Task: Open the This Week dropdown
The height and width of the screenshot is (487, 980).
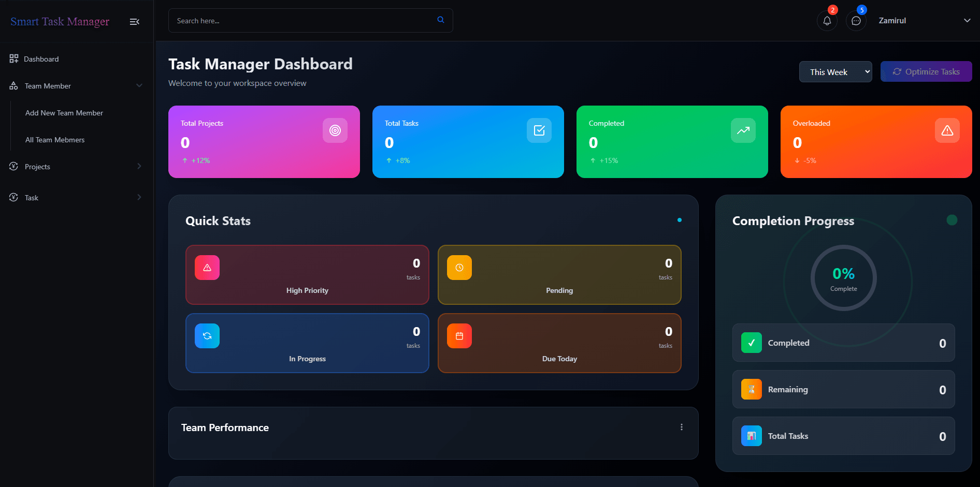Action: (x=835, y=71)
